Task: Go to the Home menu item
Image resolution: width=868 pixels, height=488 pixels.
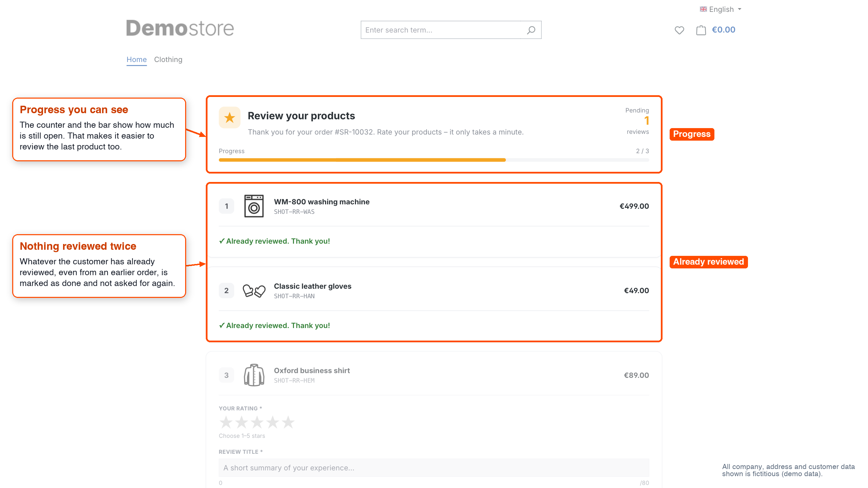Action: click(x=137, y=60)
